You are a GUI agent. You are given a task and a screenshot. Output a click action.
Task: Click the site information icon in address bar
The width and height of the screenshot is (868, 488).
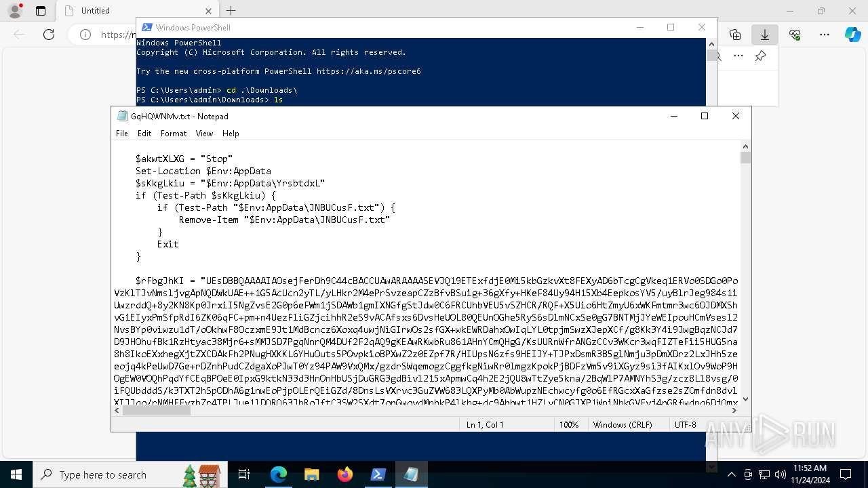85,35
